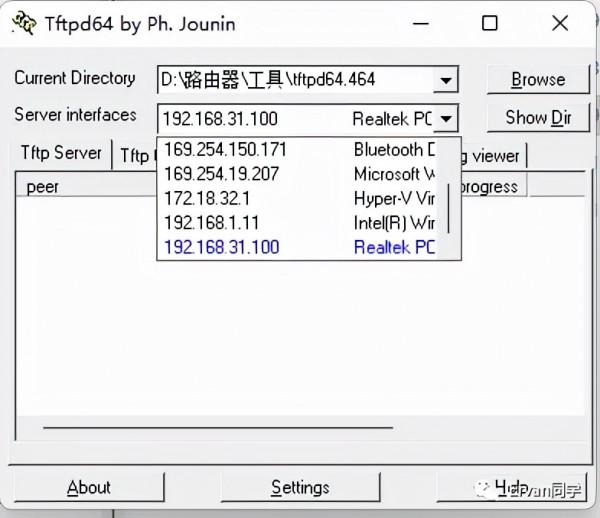Viewport: 600px width, 518px height.
Task: Open the About dialog
Action: [89, 487]
